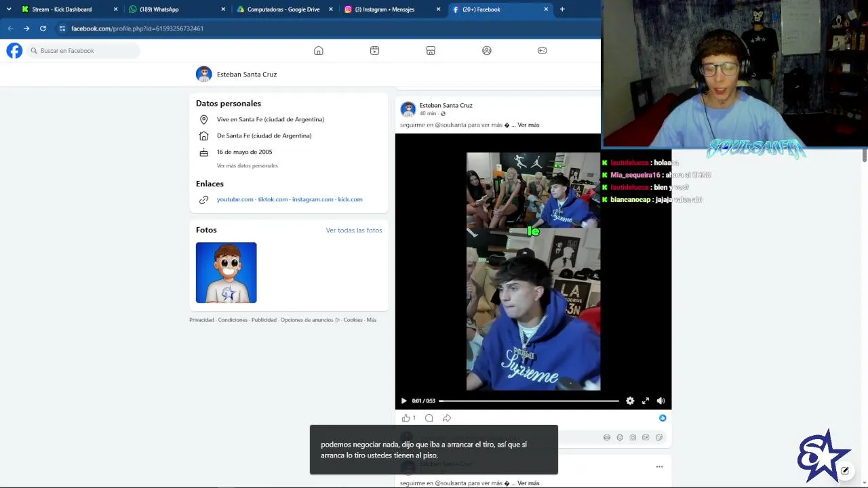
Task: Close the Kick Dashboard tab
Action: [x=115, y=9]
